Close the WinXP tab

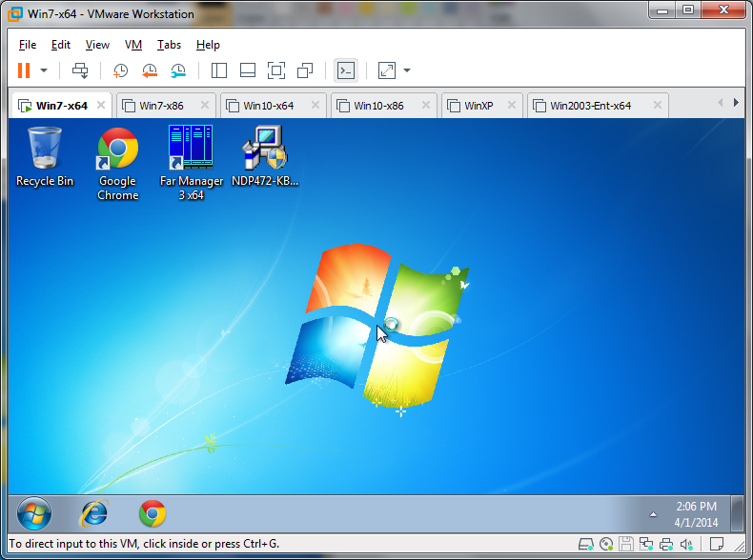point(512,105)
